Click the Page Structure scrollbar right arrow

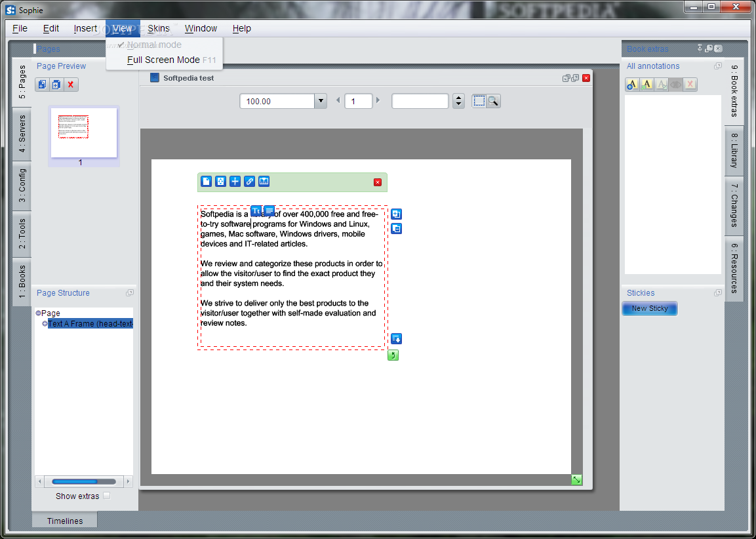click(128, 481)
